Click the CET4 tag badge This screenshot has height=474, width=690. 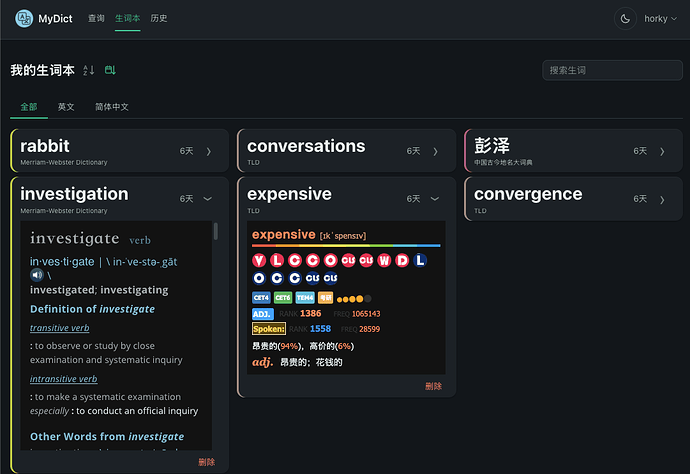(261, 298)
